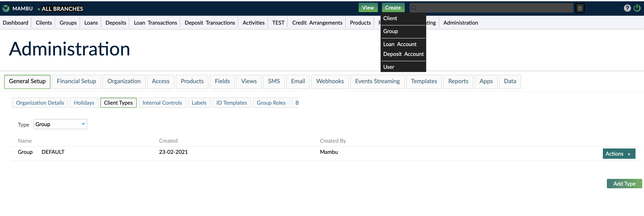Click the notification counter showing 0
This screenshot has width=644, height=216.
580,8
